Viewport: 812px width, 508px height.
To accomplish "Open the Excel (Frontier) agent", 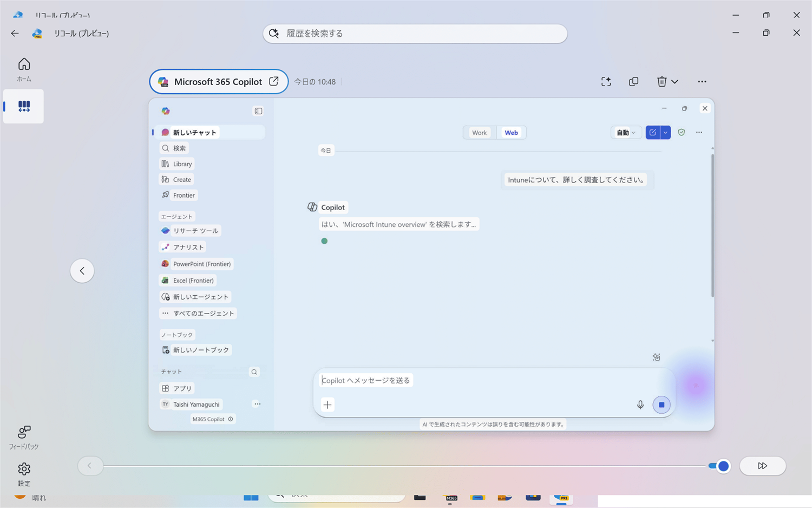I will click(187, 281).
